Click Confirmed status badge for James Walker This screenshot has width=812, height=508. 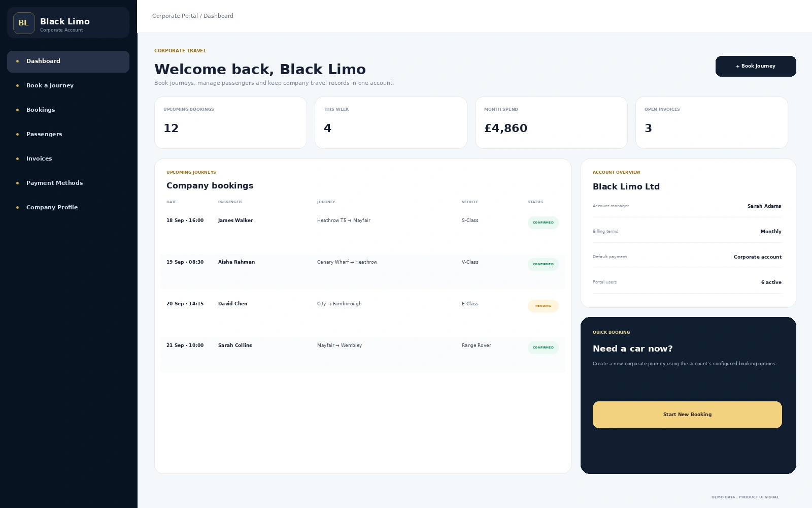[x=543, y=223]
